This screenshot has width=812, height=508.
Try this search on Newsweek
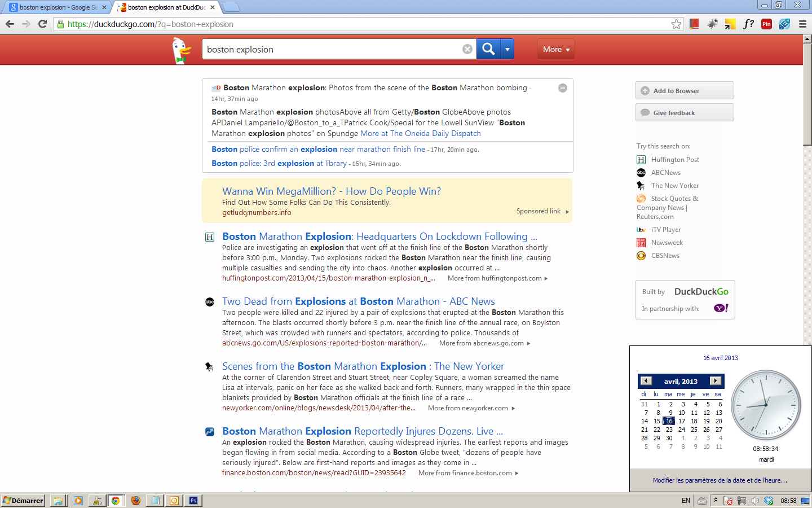click(x=667, y=243)
